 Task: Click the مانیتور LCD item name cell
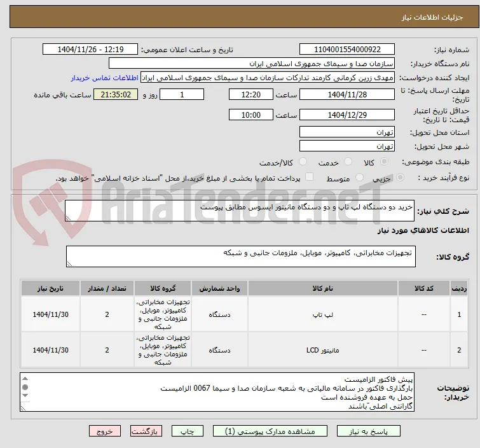click(323, 350)
